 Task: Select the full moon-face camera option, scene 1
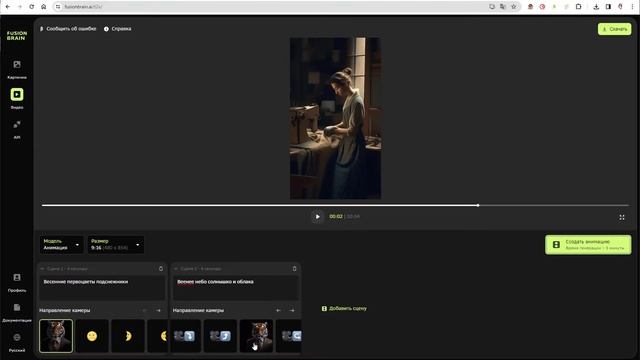[92, 336]
